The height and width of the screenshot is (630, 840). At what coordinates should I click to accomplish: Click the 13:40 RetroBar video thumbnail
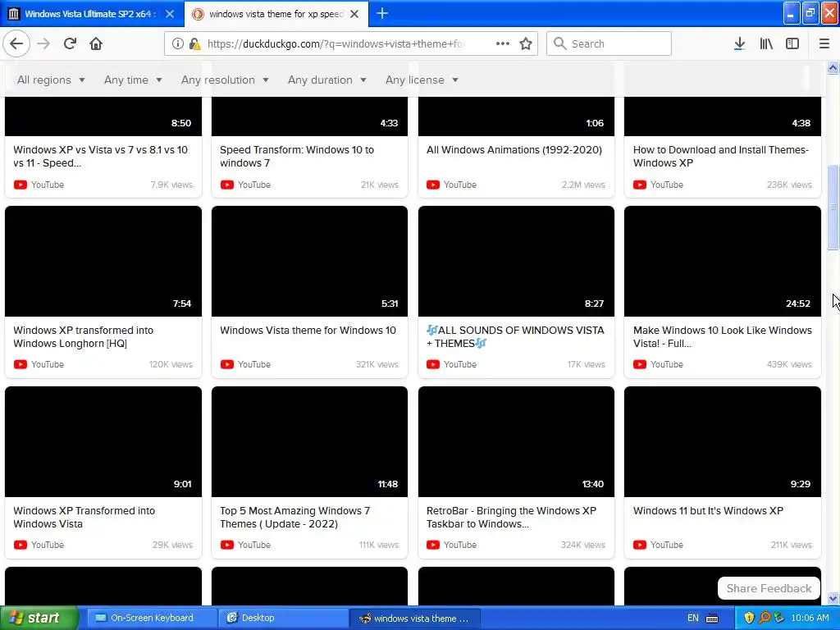pos(516,442)
